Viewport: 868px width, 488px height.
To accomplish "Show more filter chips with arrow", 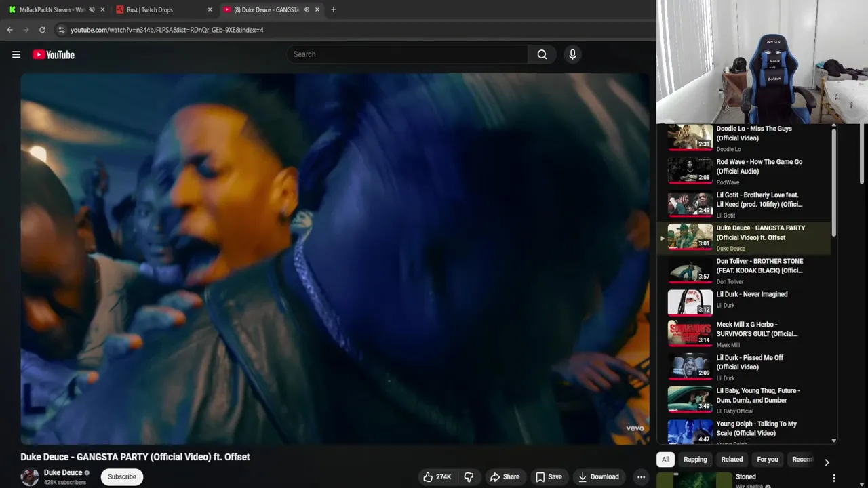I will (827, 462).
